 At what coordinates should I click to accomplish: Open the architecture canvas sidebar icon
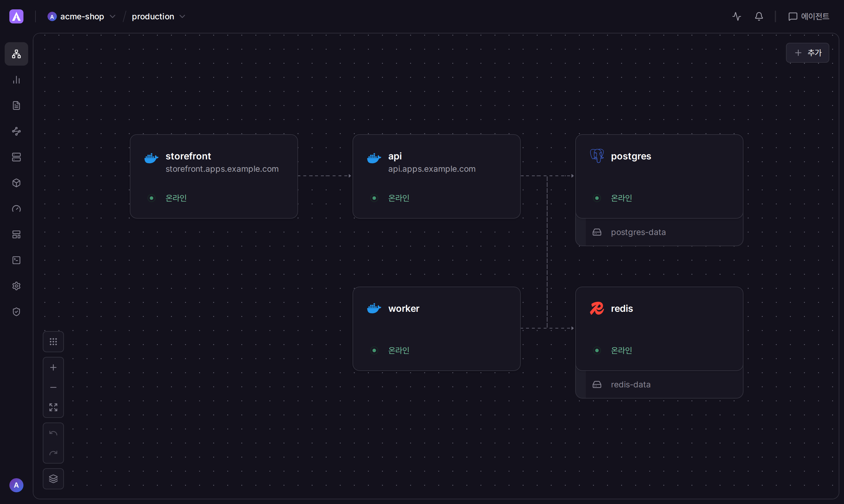pos(16,54)
